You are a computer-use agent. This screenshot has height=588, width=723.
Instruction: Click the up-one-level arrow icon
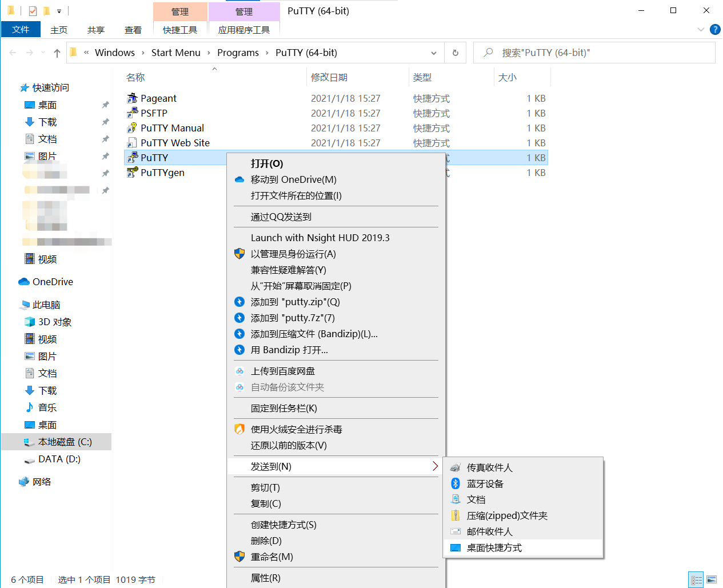click(57, 53)
